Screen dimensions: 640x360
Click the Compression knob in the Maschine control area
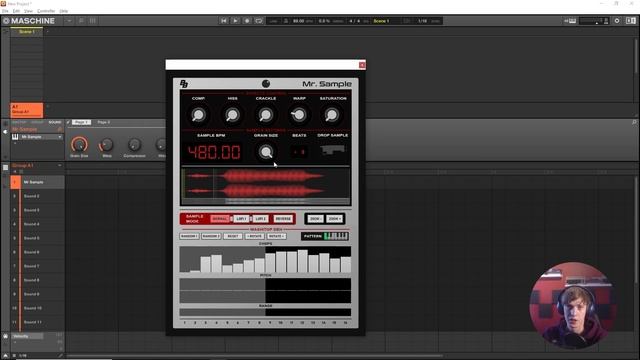(x=134, y=144)
